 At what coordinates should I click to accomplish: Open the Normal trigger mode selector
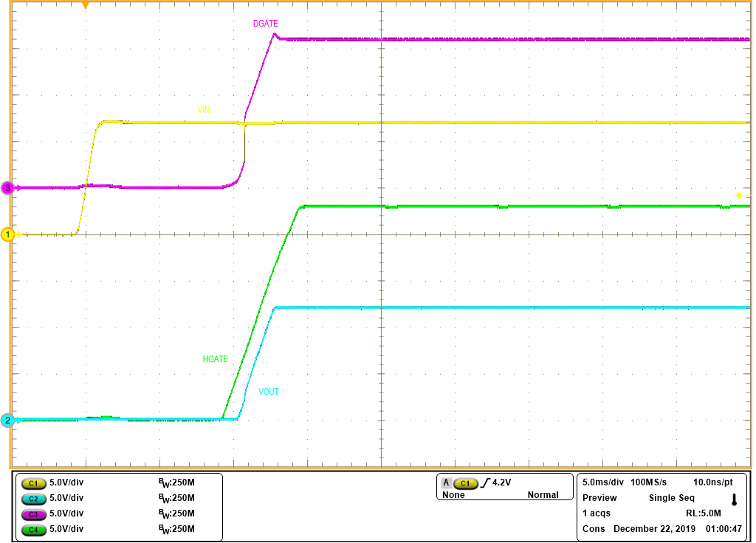[544, 495]
